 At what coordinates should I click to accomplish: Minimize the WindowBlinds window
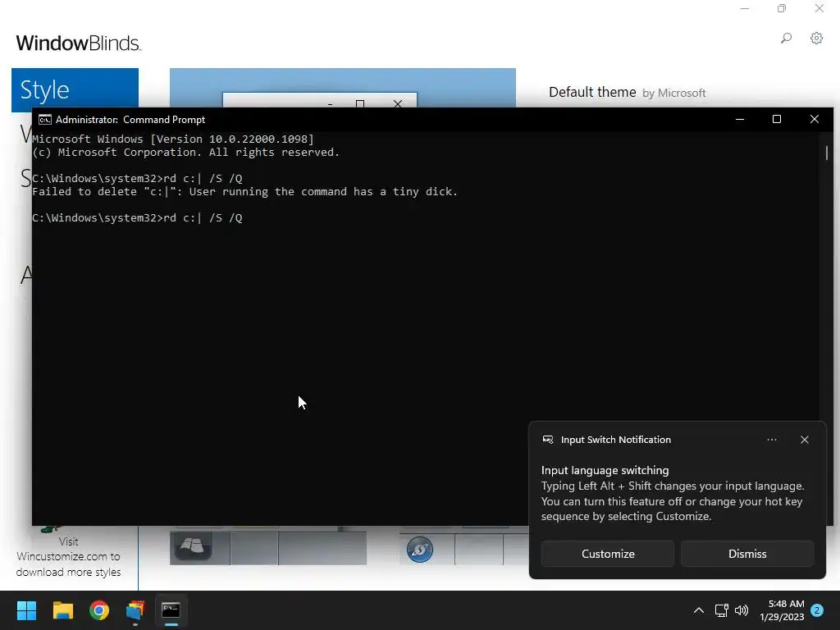pos(745,8)
